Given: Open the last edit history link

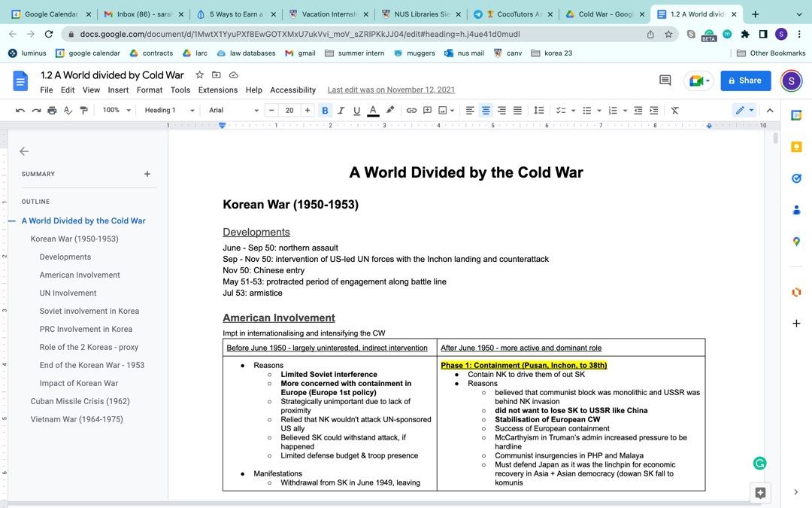Looking at the screenshot, I should [x=391, y=90].
